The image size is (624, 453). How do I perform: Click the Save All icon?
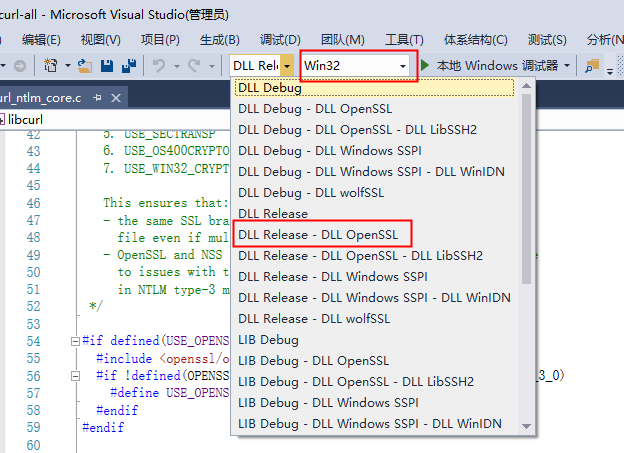(129, 66)
